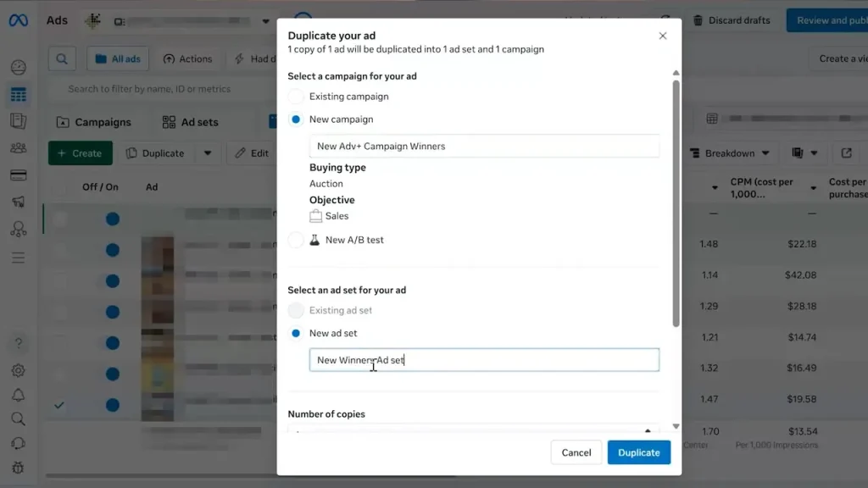Open Events Manager icon in sidebar
The image size is (868, 488).
point(19,229)
